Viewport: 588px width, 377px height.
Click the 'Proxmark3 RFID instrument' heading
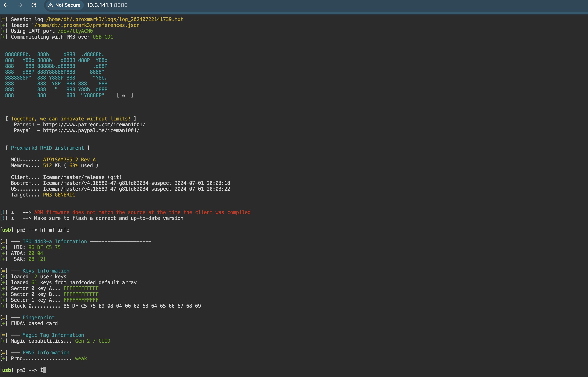47,148
